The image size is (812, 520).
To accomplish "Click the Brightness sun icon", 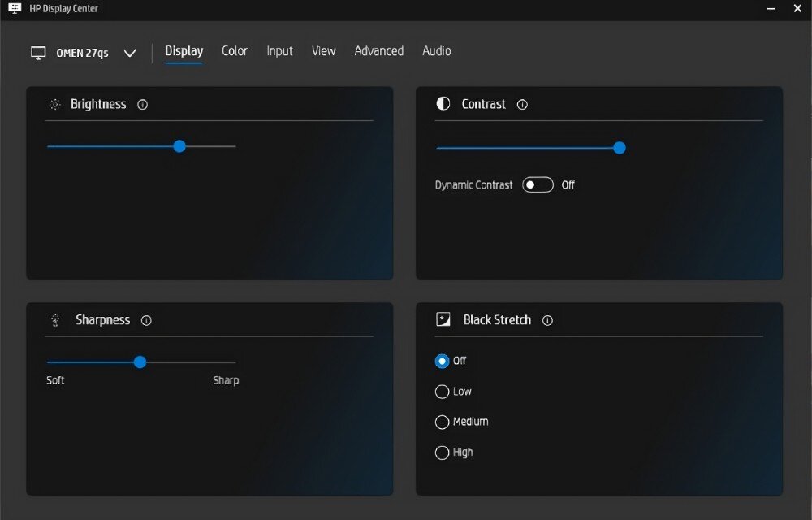I will click(54, 105).
